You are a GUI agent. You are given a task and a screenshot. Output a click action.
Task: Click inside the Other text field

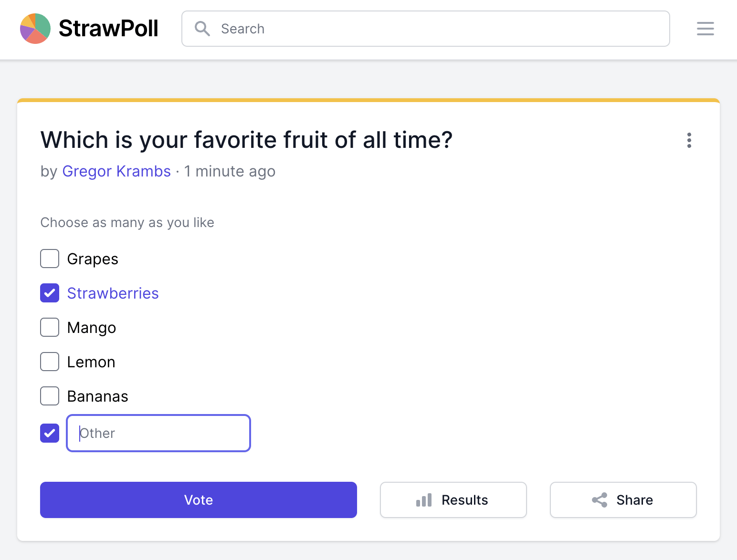[x=158, y=433]
